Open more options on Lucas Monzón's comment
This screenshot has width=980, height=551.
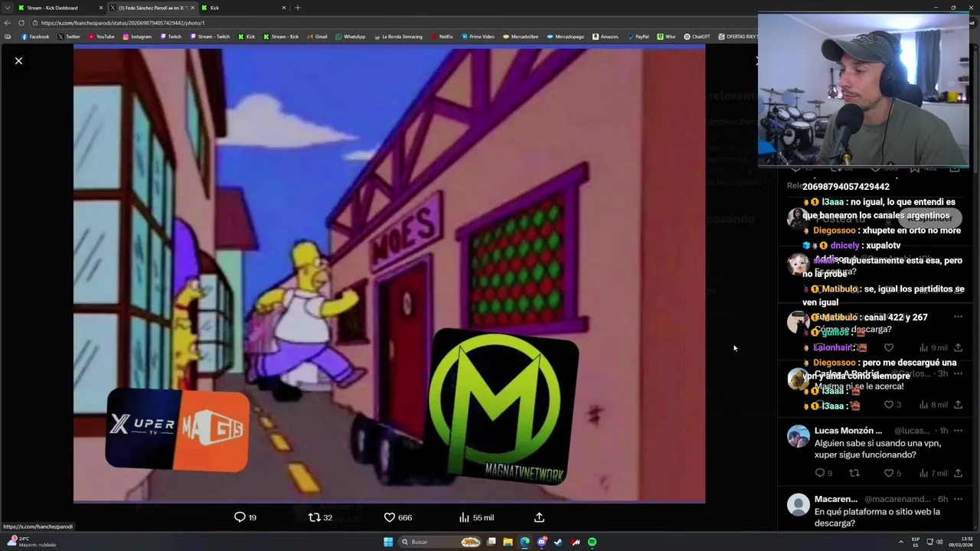[x=958, y=431]
